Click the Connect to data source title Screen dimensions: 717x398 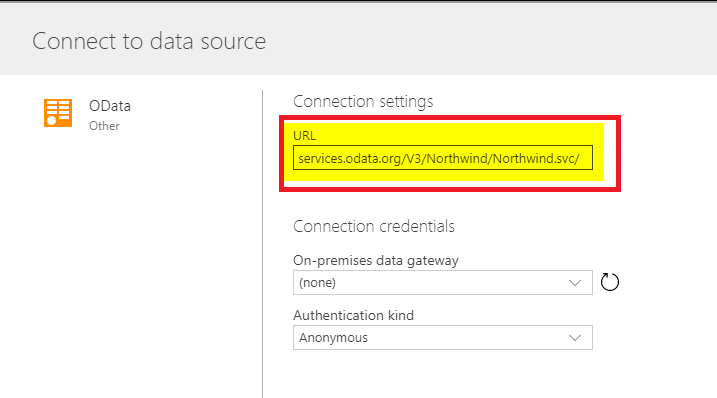click(149, 41)
